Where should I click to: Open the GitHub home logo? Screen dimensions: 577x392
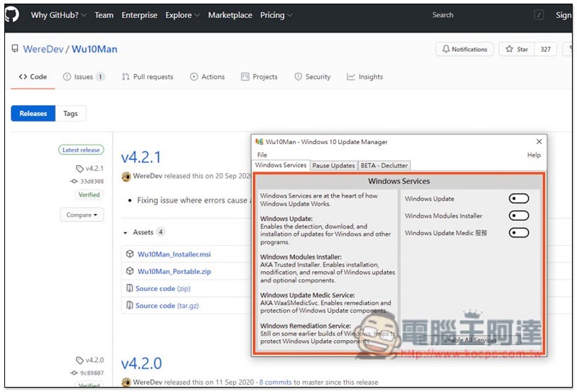click(12, 14)
